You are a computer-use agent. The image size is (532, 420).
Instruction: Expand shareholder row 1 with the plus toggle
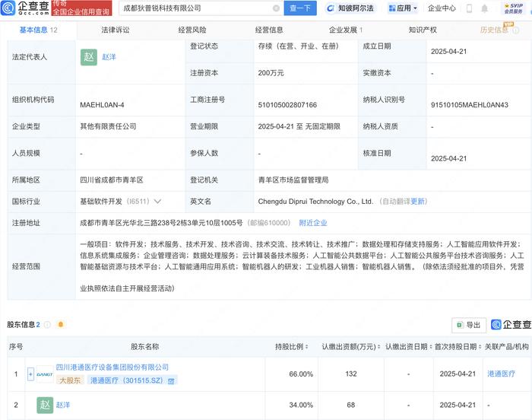30,374
